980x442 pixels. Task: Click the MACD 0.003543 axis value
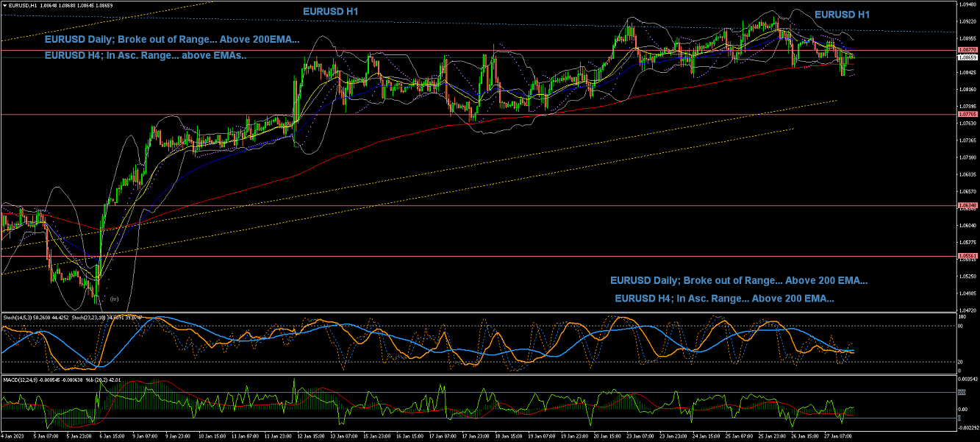click(968, 379)
